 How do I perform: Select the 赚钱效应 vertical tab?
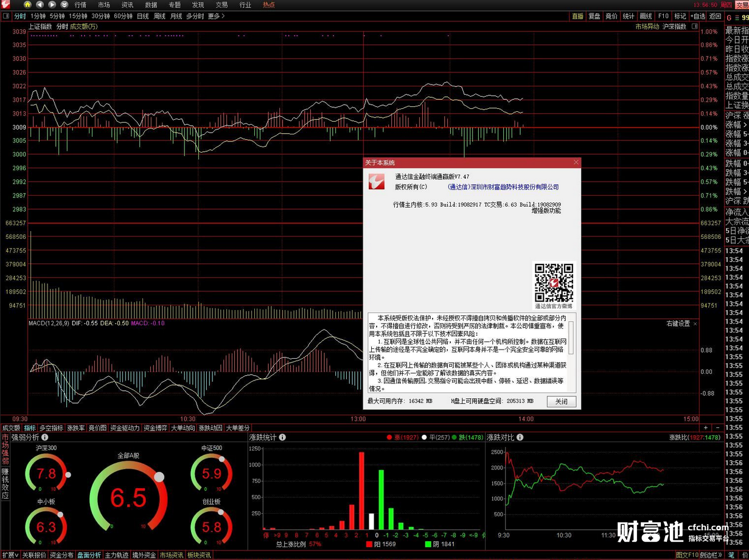[5, 483]
